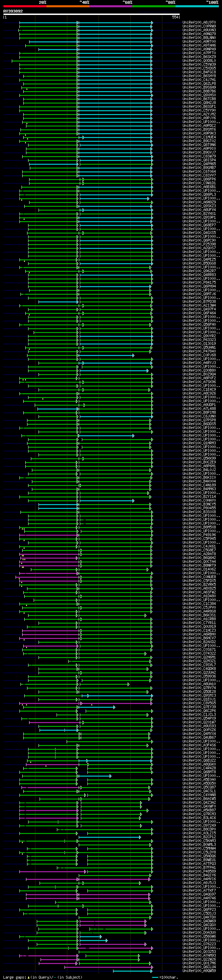The height and width of the screenshot is (980, 222).
Task: Select hit label UniRef100_C5YY90
Action: tap(199, 110)
